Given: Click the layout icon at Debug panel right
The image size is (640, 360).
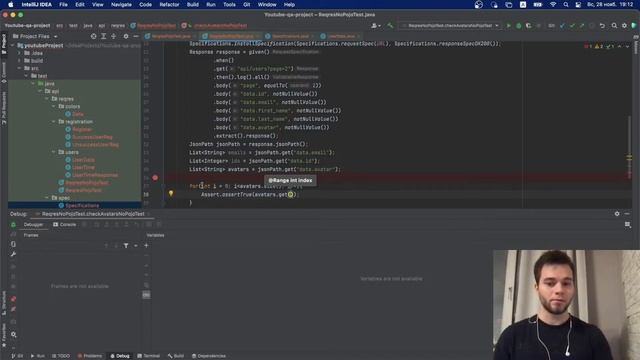Looking at the screenshot, I should pyautogui.click(x=627, y=224).
